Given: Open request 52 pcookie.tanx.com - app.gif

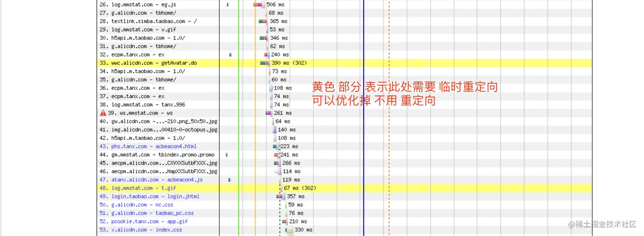Looking at the screenshot, I should pos(144,221).
